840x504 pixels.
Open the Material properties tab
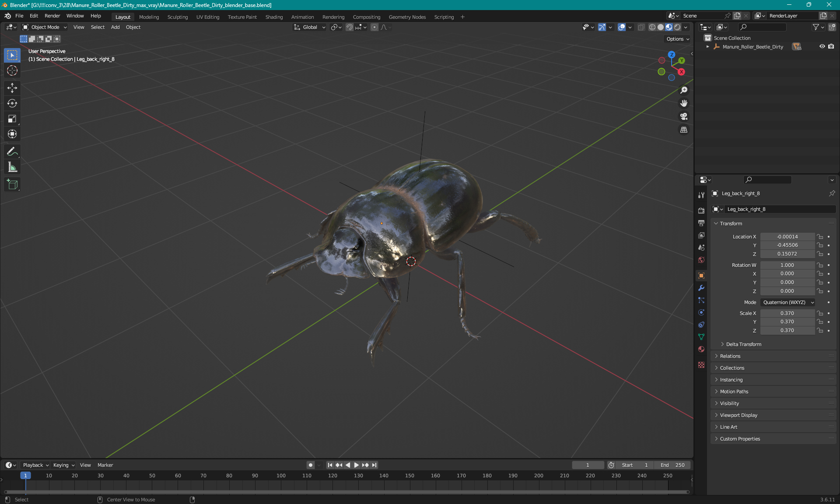click(701, 349)
